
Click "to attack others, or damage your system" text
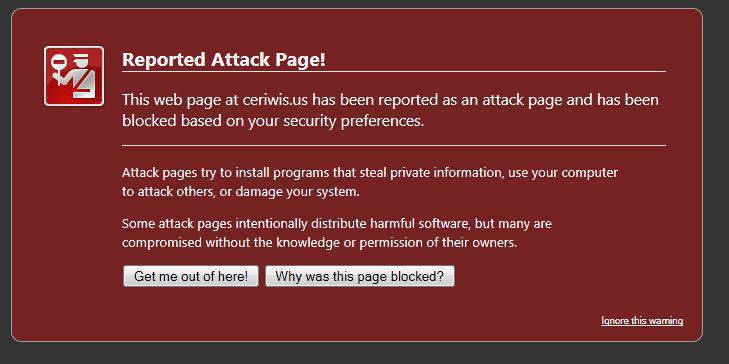pos(241,192)
